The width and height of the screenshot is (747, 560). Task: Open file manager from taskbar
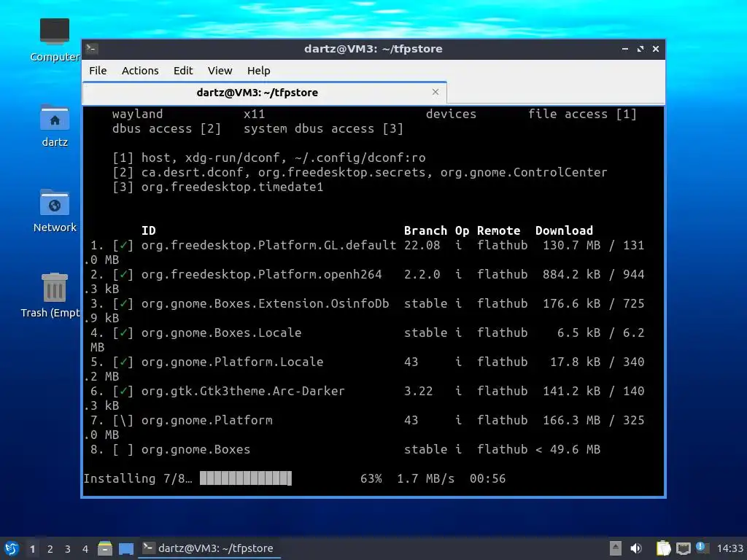pyautogui.click(x=105, y=548)
